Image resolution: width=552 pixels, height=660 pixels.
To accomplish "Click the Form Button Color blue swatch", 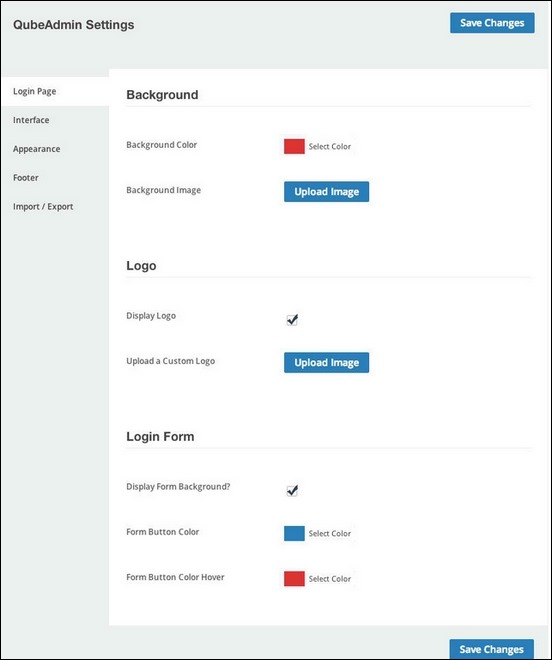I will [x=294, y=533].
